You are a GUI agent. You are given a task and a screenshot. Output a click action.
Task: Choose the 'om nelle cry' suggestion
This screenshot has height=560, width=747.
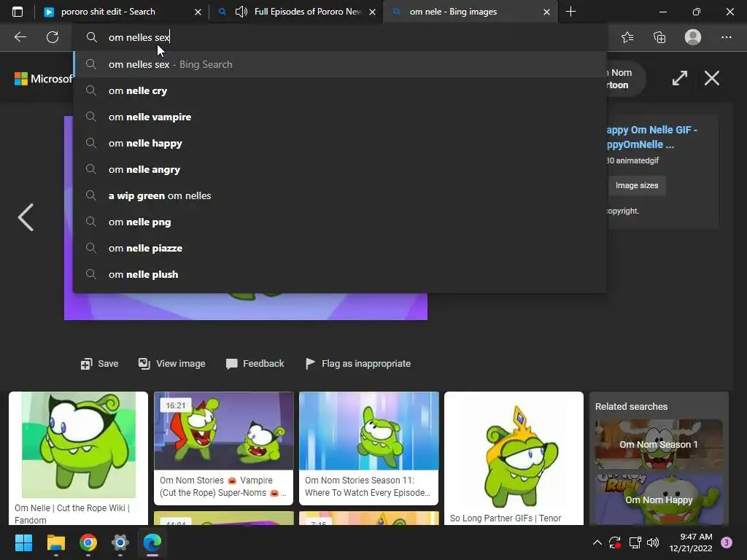click(340, 90)
